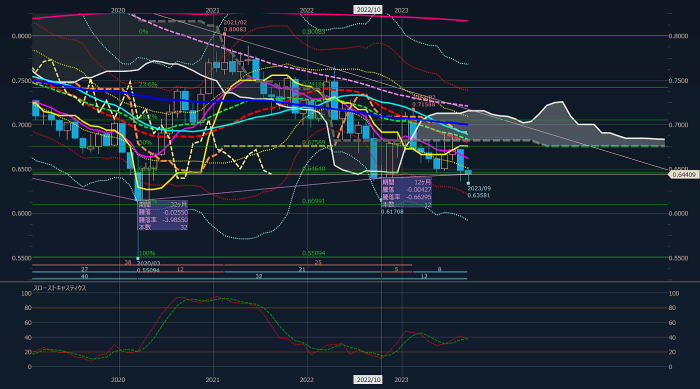Click 0.8000 on the right price axis
Viewport: 700px width, 389px height.
pyautogui.click(x=678, y=36)
